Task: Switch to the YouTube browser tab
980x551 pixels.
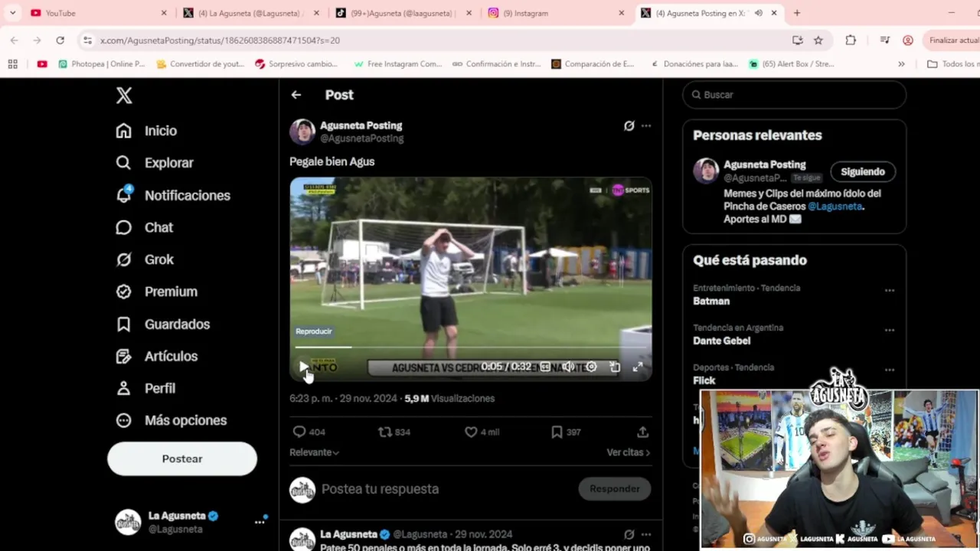Action: (x=96, y=13)
